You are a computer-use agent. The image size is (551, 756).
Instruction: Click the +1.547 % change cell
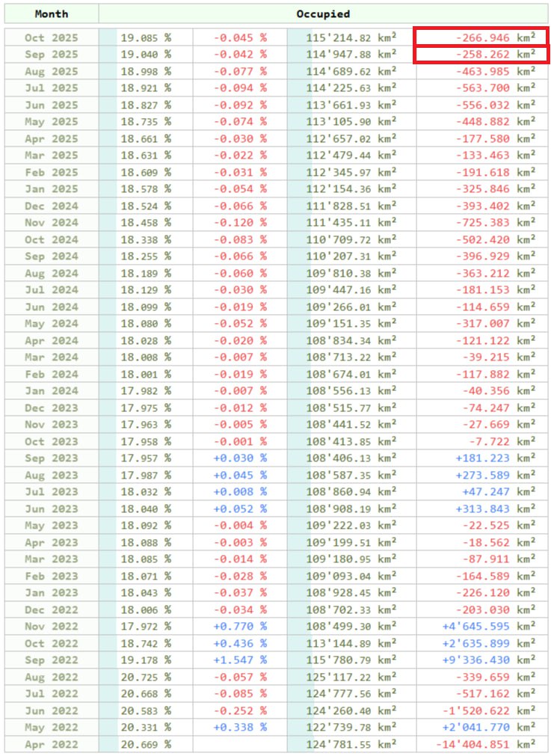click(x=240, y=660)
